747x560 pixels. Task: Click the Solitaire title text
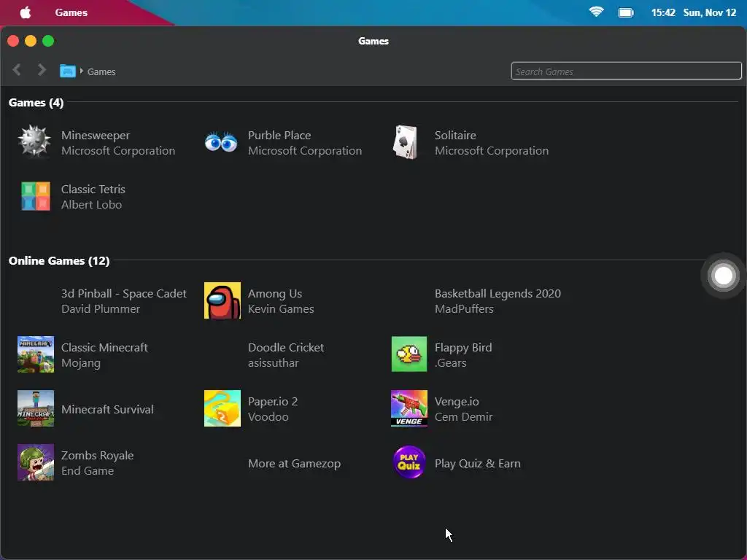[x=455, y=135]
